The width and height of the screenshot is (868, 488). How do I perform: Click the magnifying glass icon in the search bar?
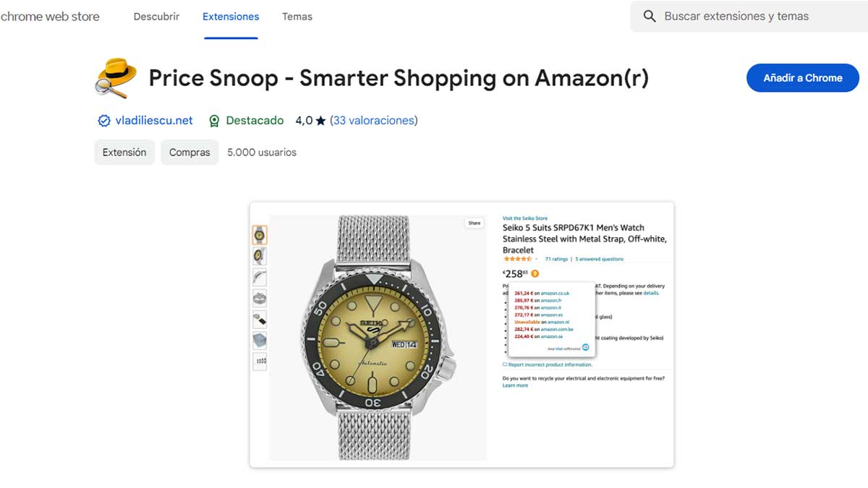(649, 16)
